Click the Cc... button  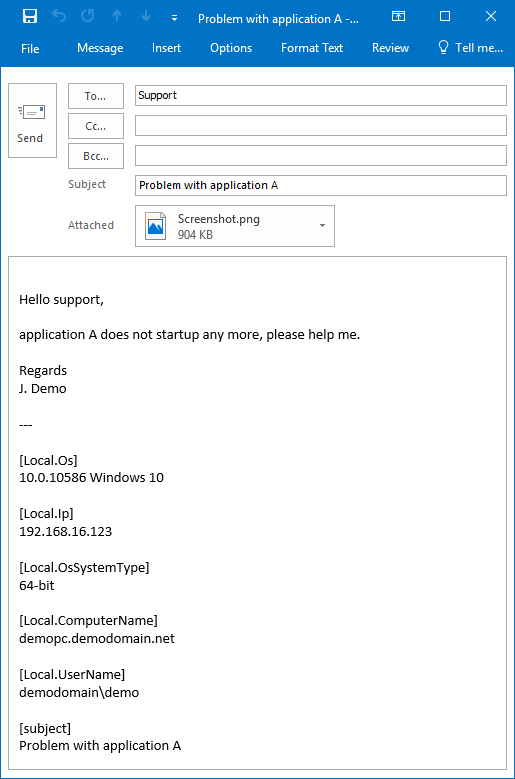pyautogui.click(x=96, y=126)
